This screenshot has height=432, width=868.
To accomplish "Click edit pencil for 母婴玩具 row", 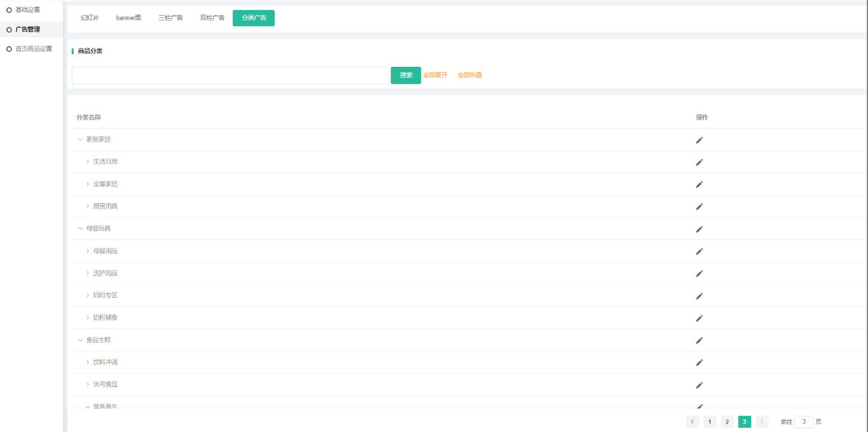I will click(x=699, y=229).
